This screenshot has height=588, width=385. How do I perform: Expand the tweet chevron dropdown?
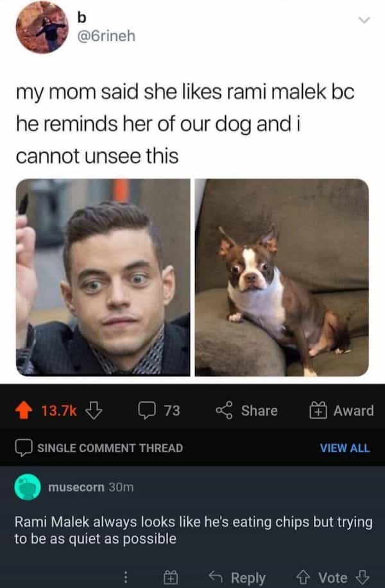coord(364,20)
